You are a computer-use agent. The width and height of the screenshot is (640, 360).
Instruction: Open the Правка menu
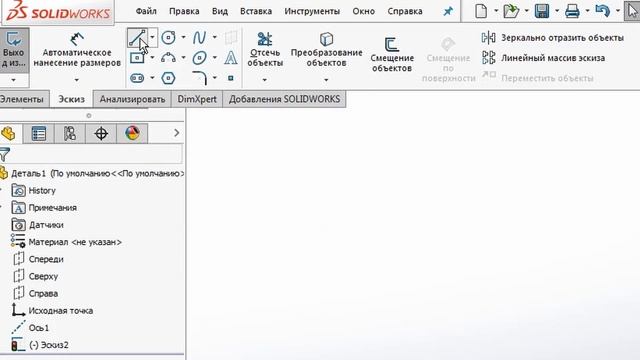(184, 11)
